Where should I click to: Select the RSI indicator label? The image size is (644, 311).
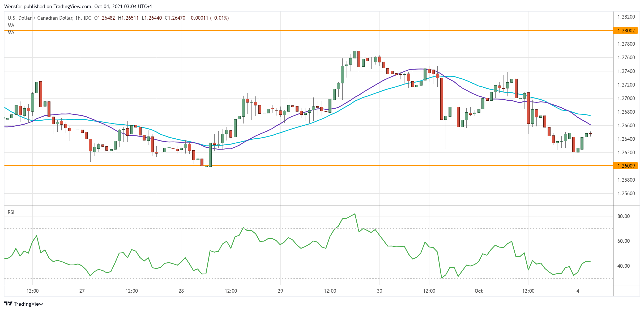click(12, 212)
